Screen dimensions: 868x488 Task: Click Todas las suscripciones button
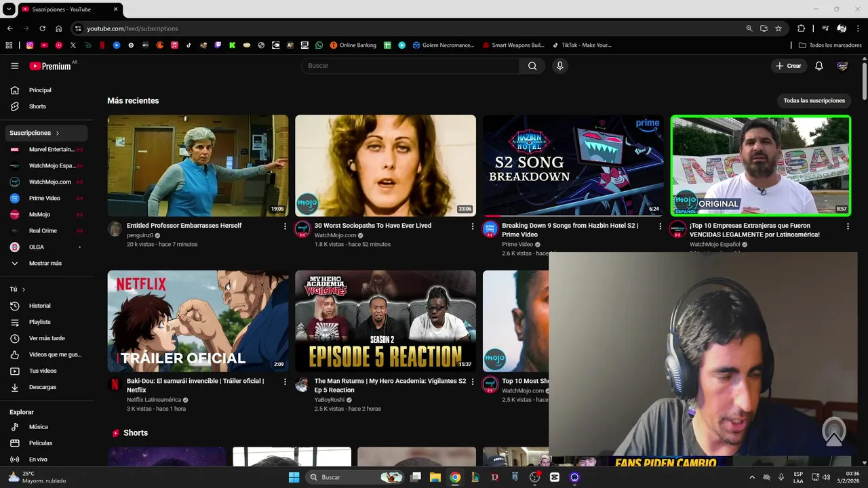(x=814, y=100)
